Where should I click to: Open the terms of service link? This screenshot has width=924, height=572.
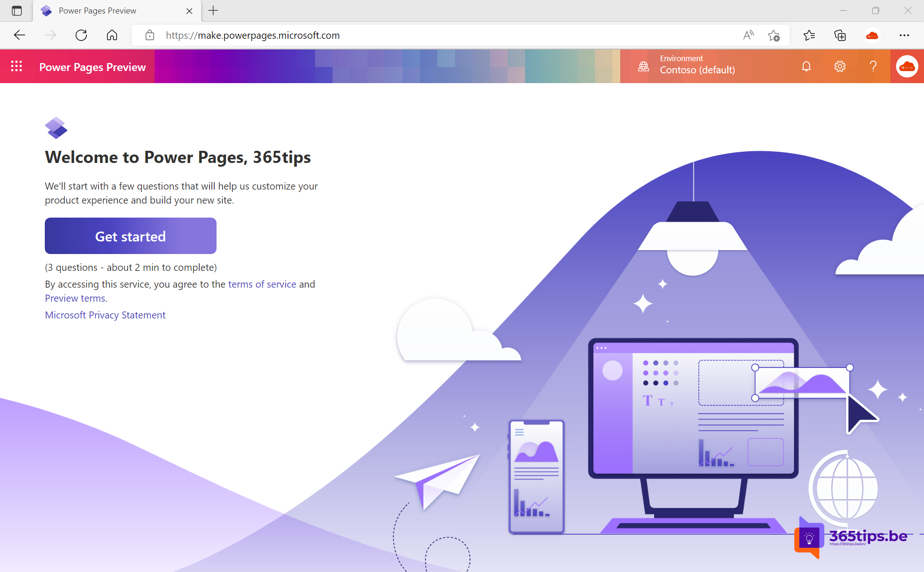[262, 284]
